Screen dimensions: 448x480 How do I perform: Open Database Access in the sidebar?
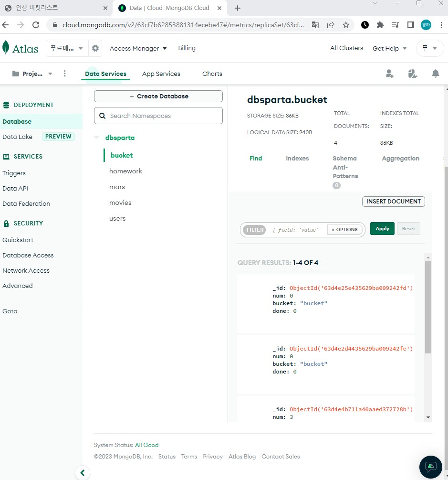[28, 256]
